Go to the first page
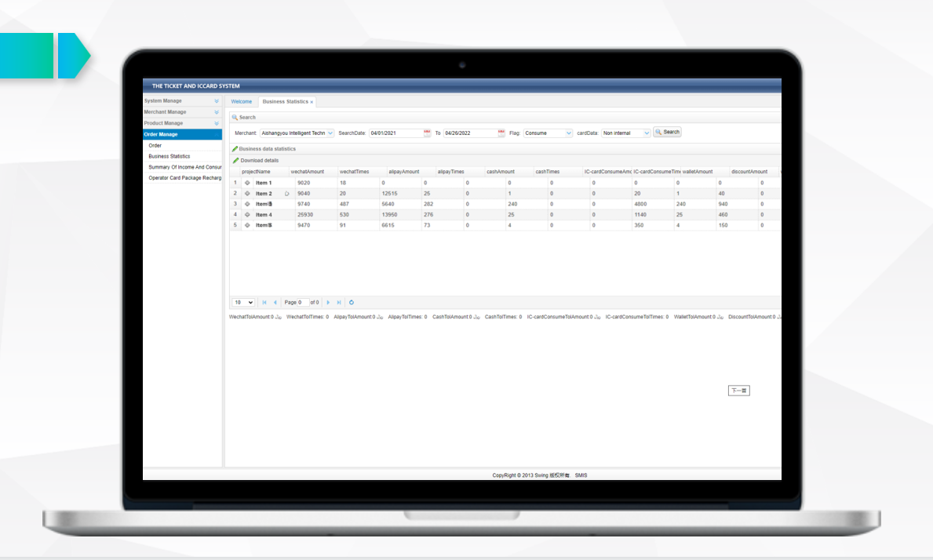Image resolution: width=933 pixels, height=560 pixels. click(x=264, y=303)
